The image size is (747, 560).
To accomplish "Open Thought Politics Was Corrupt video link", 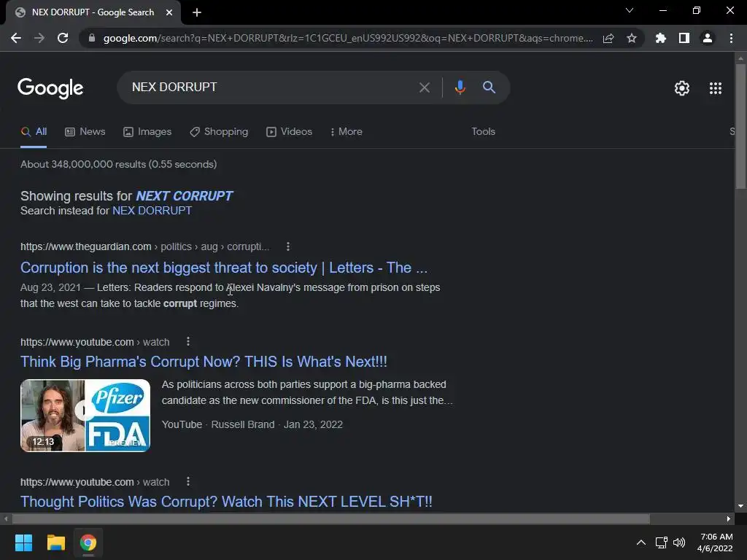I will (x=226, y=502).
